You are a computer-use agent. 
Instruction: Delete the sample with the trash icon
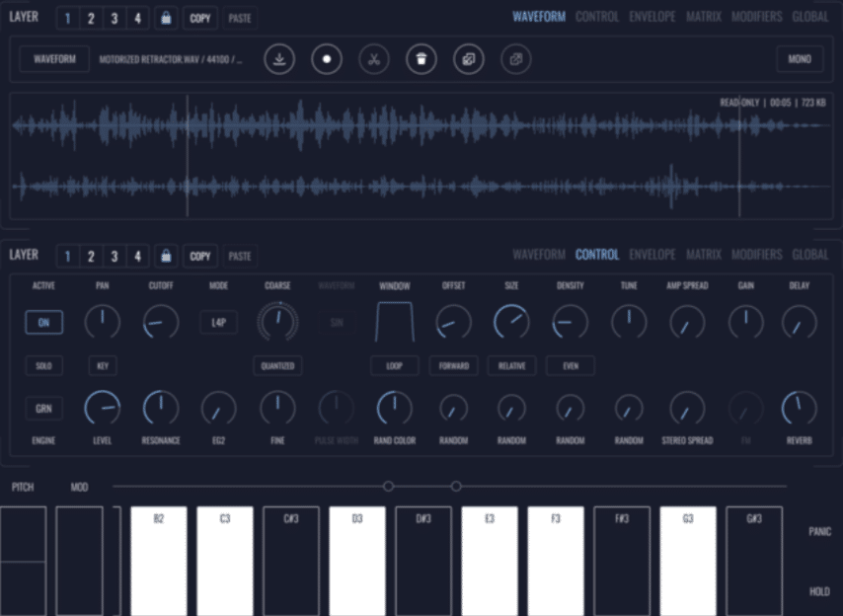[x=421, y=59]
